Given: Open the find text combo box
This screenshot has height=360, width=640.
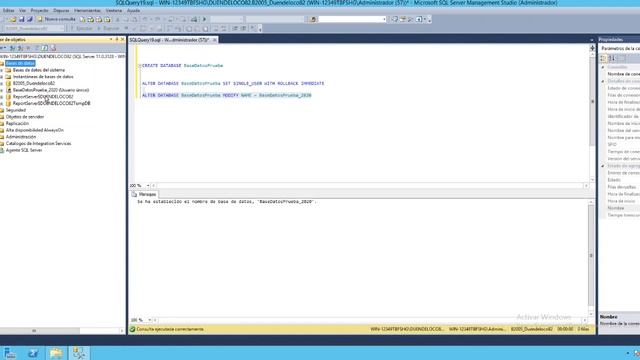Looking at the screenshot, I should pyautogui.click(x=352, y=19).
